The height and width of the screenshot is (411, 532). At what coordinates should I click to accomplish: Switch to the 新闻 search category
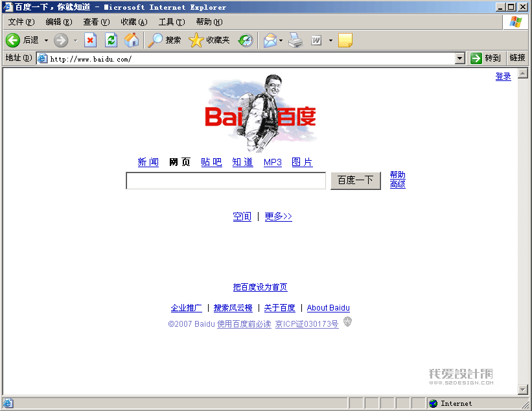[x=148, y=162]
